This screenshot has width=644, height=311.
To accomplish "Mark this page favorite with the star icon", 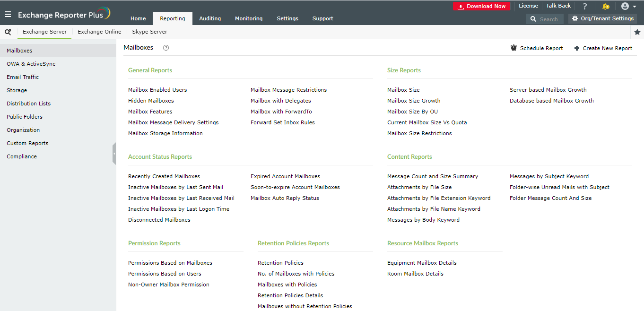I will pyautogui.click(x=637, y=32).
